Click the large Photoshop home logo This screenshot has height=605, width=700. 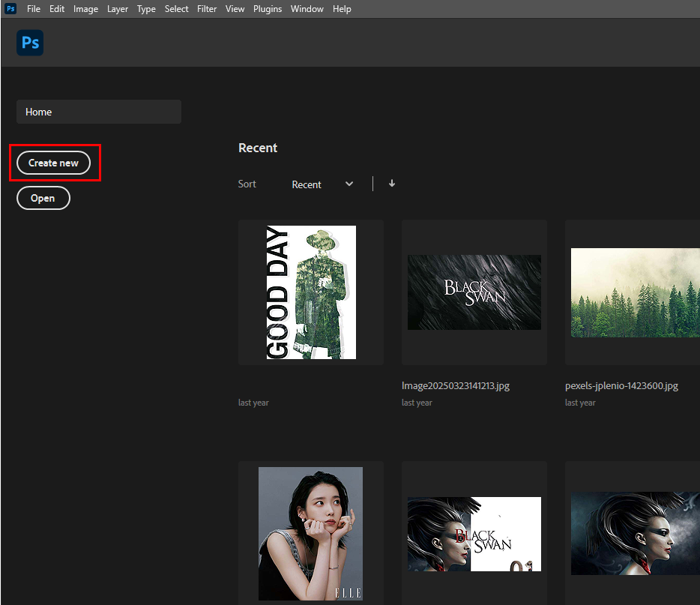coord(30,43)
